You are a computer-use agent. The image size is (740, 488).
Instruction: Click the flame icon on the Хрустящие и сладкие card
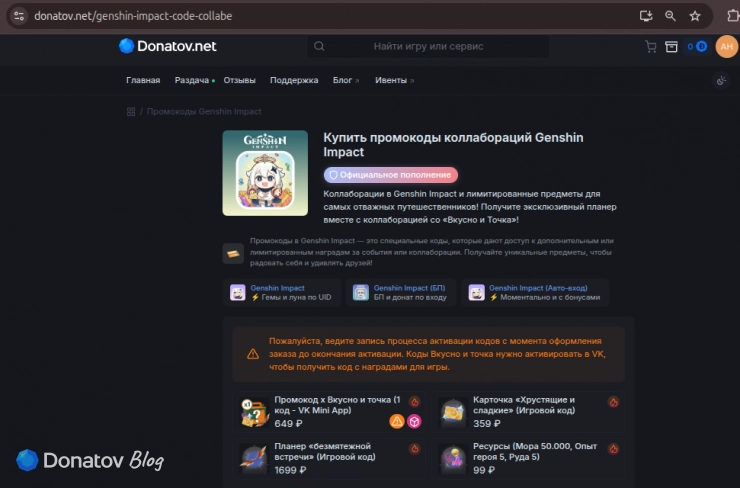point(613,402)
